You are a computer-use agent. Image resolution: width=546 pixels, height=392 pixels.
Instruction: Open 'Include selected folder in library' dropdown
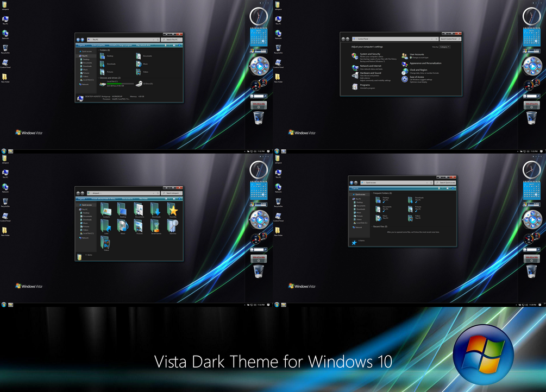(x=104, y=199)
